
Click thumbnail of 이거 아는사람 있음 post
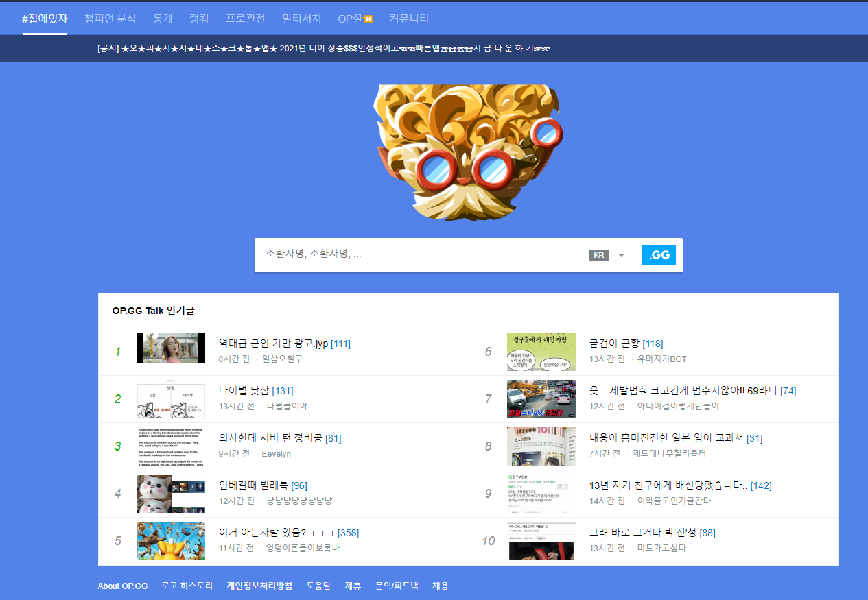tap(171, 540)
